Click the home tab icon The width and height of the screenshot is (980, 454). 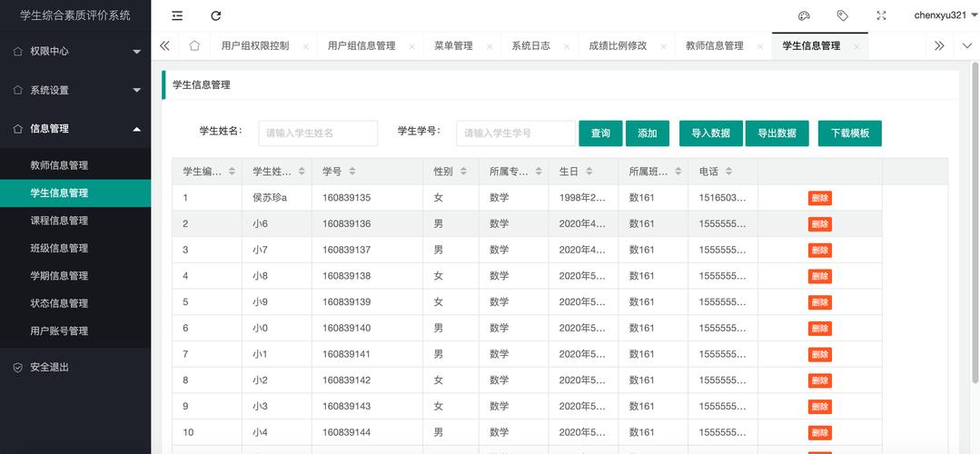(x=194, y=45)
